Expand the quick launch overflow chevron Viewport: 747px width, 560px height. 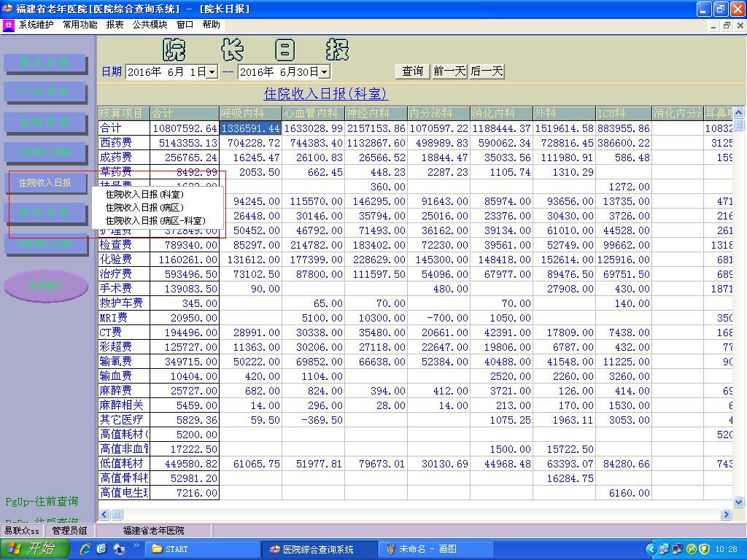point(136,545)
